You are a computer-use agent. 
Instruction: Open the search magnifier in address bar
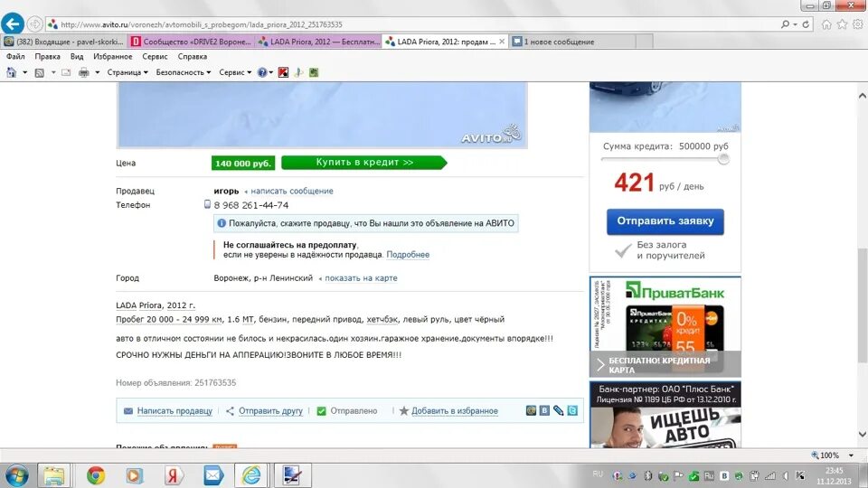[x=785, y=24]
